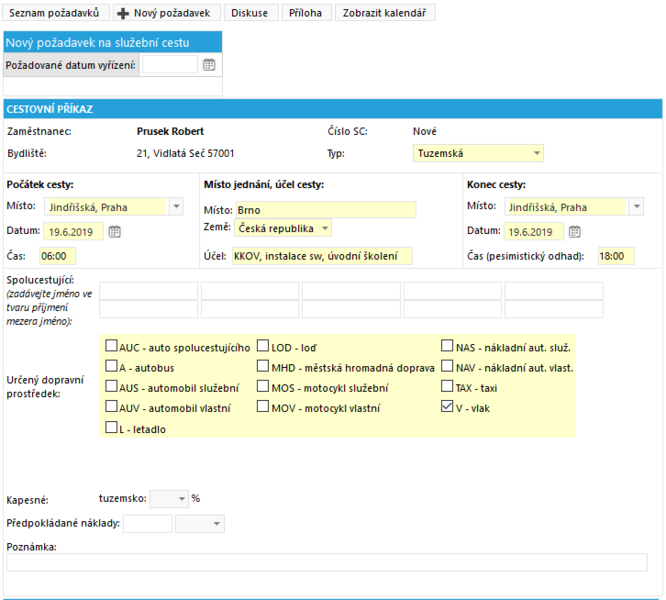Open calendar picker for Konec cesty datum
The width and height of the screenshot is (666, 600).
tap(574, 231)
